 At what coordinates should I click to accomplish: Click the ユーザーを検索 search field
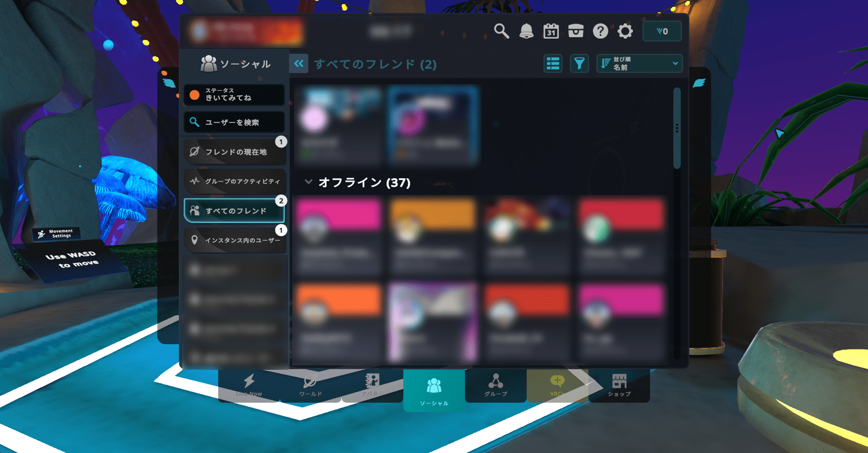click(x=234, y=122)
